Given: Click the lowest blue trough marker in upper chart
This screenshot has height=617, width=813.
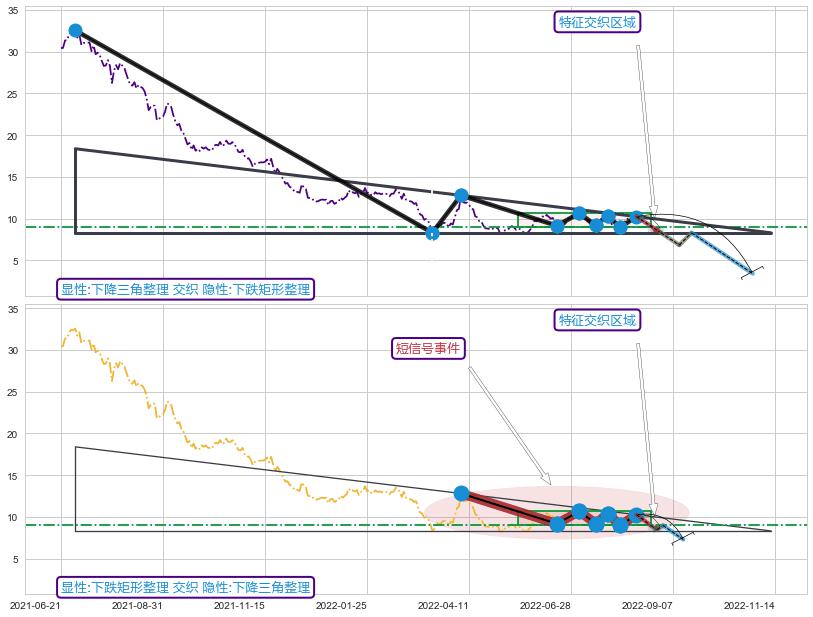Looking at the screenshot, I should [x=432, y=233].
